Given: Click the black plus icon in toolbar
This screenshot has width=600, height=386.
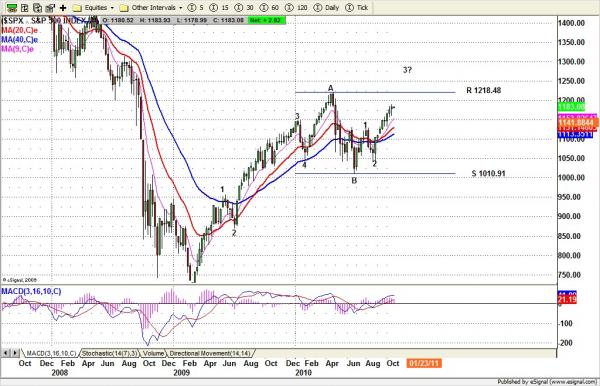Looking at the screenshot, I should (x=63, y=8).
